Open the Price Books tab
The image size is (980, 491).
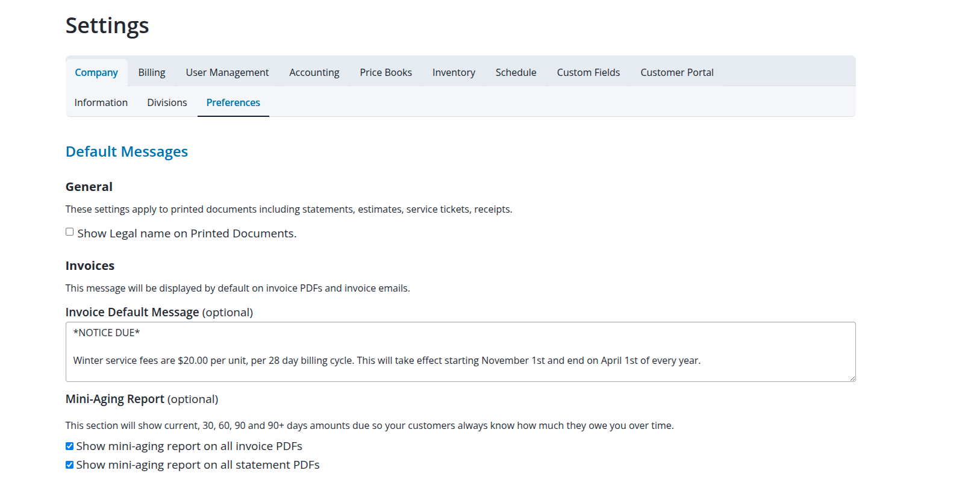click(x=385, y=72)
